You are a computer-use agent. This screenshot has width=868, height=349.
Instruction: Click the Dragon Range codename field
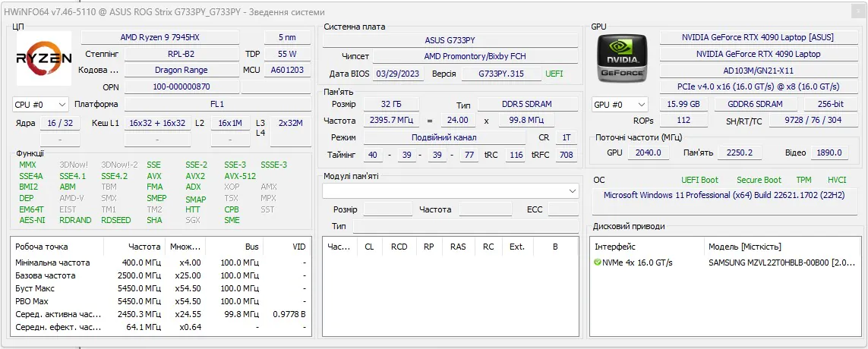coord(181,71)
